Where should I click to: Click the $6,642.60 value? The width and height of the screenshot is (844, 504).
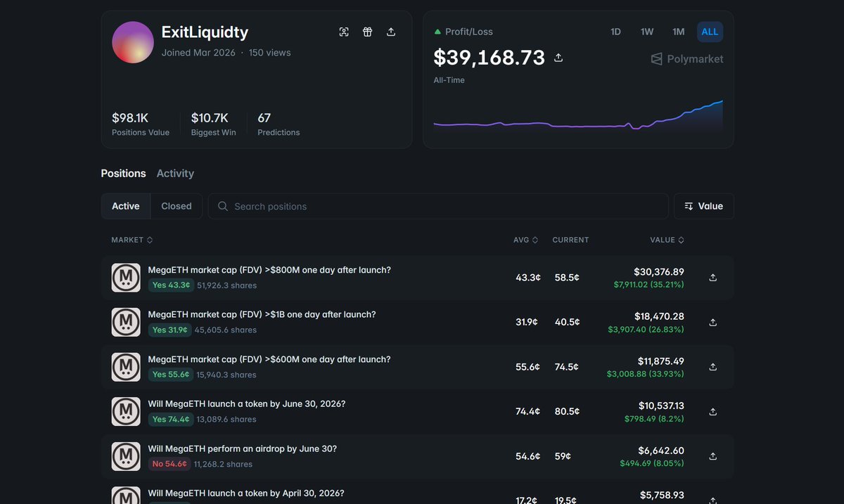pos(663,451)
